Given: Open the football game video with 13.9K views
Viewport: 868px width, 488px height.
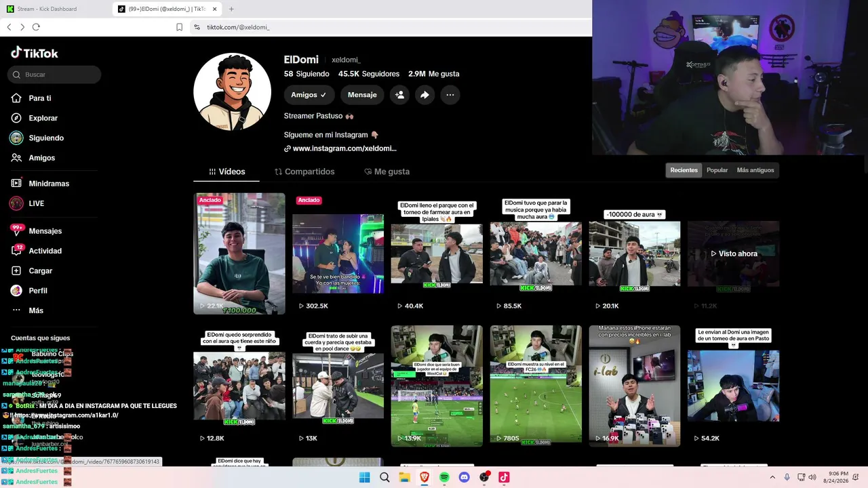Looking at the screenshot, I should click(437, 386).
